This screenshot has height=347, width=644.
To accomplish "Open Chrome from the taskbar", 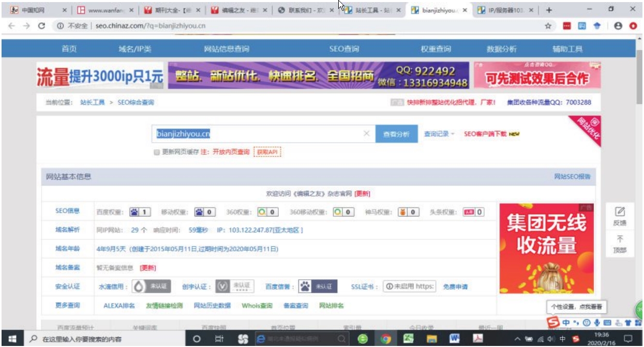I will pyautogui.click(x=385, y=339).
